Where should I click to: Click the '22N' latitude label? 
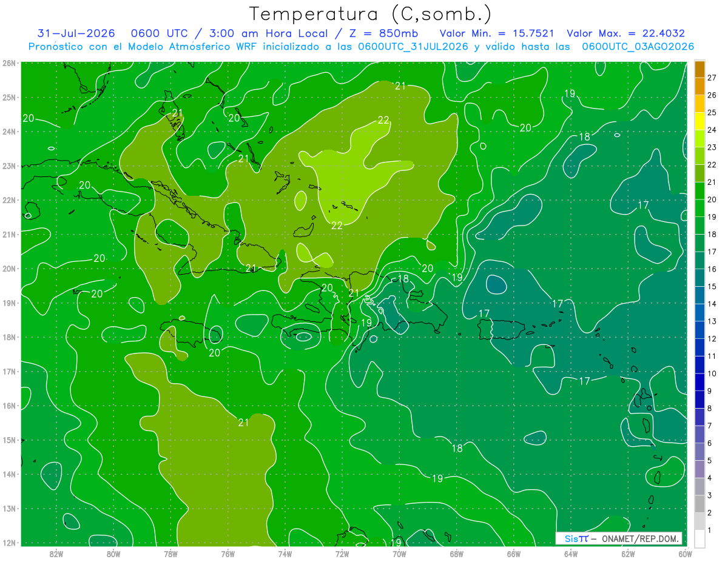click(9, 200)
